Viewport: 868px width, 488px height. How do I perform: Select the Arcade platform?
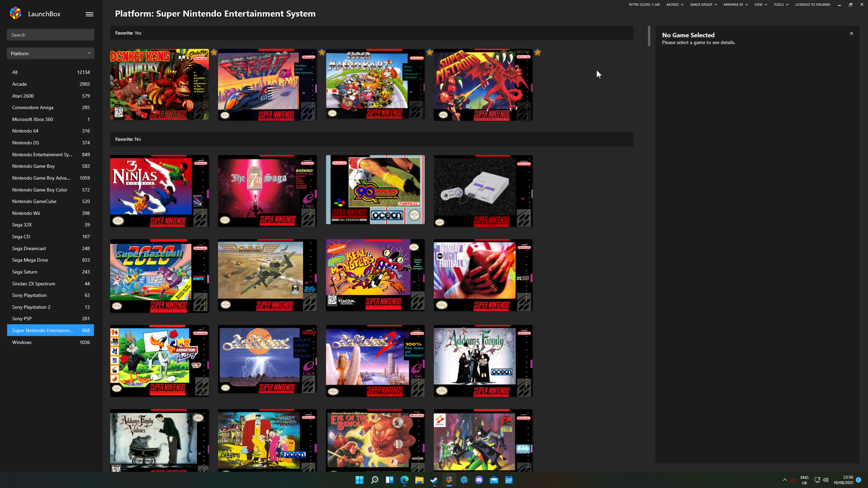(51, 84)
